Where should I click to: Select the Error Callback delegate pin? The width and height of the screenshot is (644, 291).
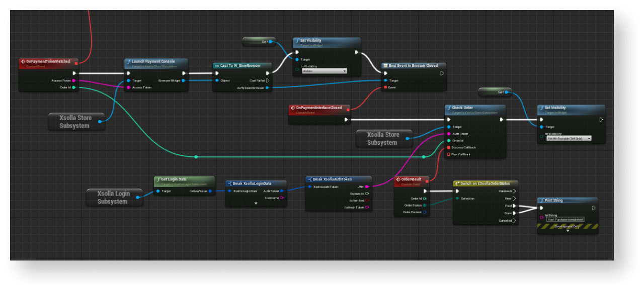[x=449, y=154]
